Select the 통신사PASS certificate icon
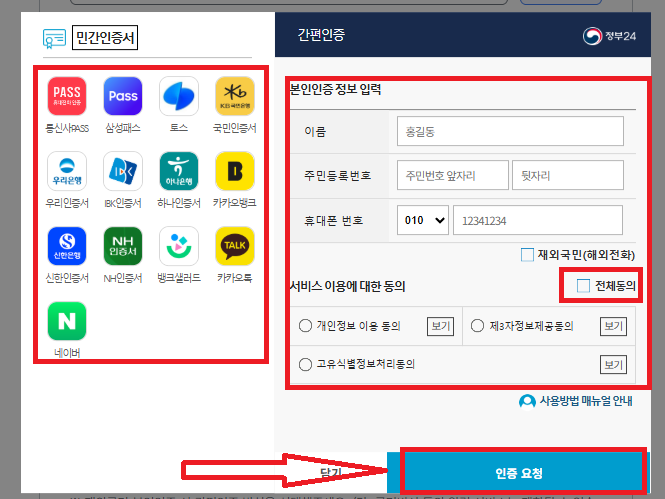This screenshot has height=499, width=665. point(67,96)
